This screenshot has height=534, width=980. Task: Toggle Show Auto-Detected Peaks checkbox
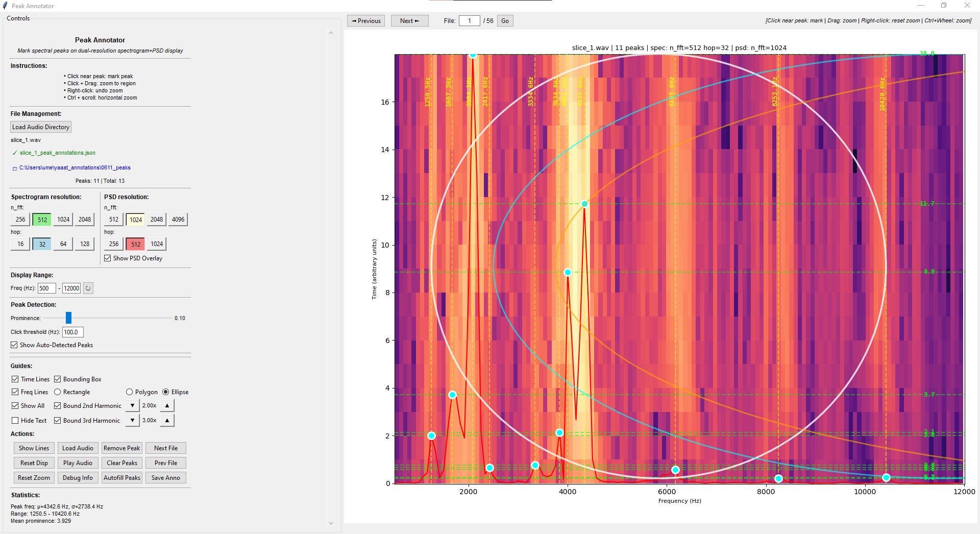coord(14,345)
